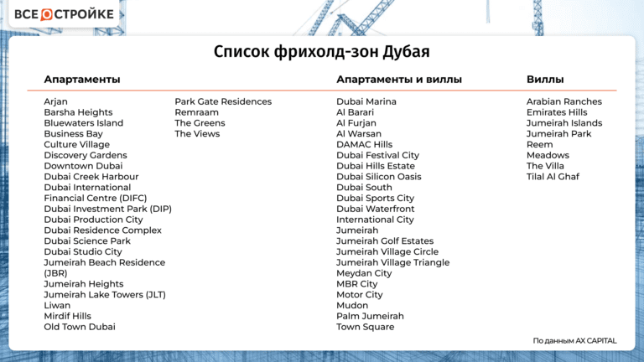Click the Arabian Ranches entry
Screen dimensions: 644x362
click(563, 101)
